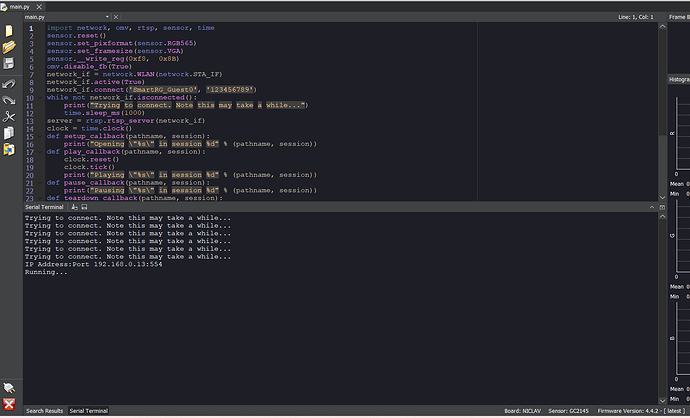Stop the running script with red X
The height and width of the screenshot is (418, 690).
coord(9,404)
